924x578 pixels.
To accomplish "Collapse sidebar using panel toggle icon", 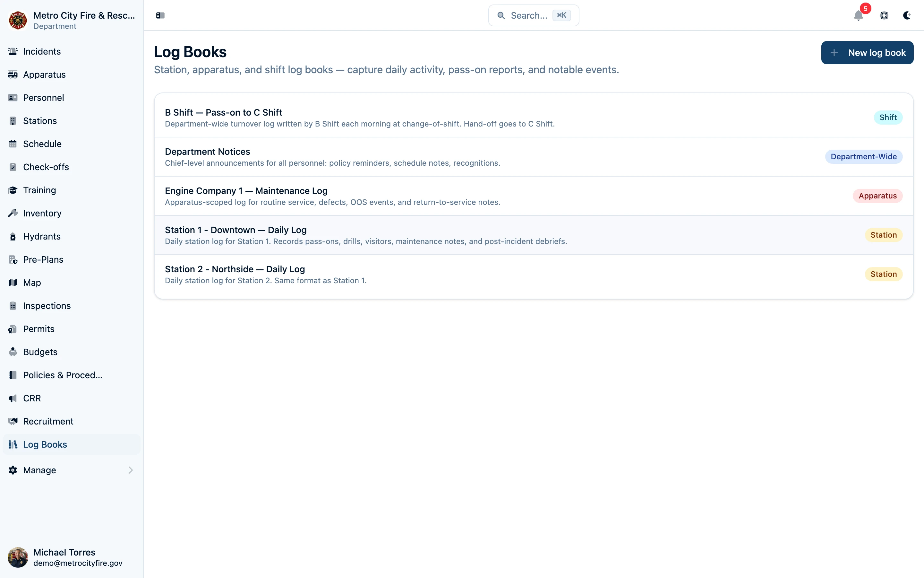I will point(160,15).
